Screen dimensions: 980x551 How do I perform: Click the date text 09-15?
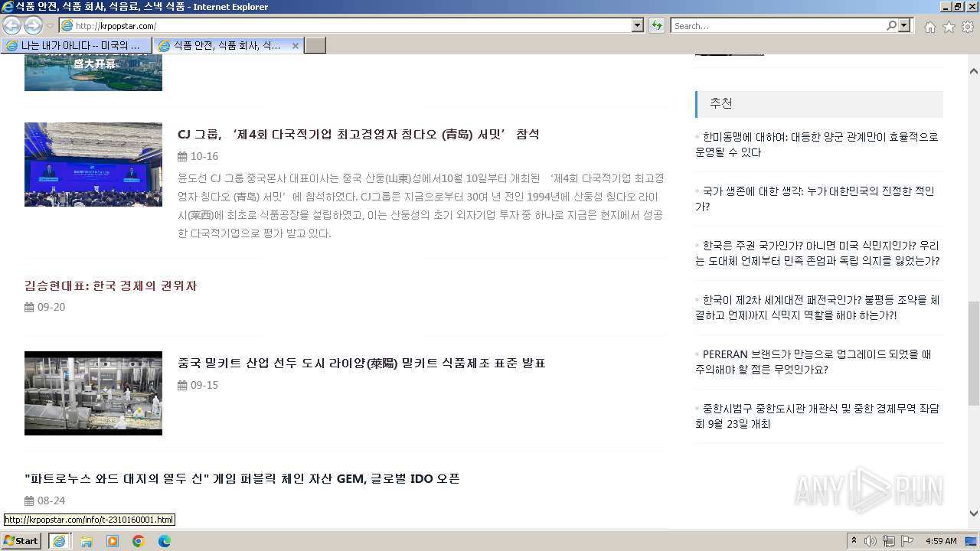(x=204, y=385)
